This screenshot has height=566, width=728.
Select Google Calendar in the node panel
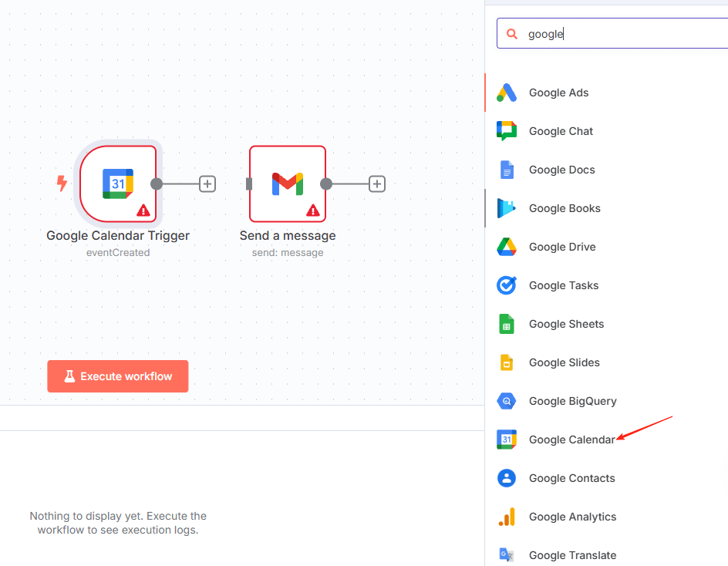pos(571,440)
